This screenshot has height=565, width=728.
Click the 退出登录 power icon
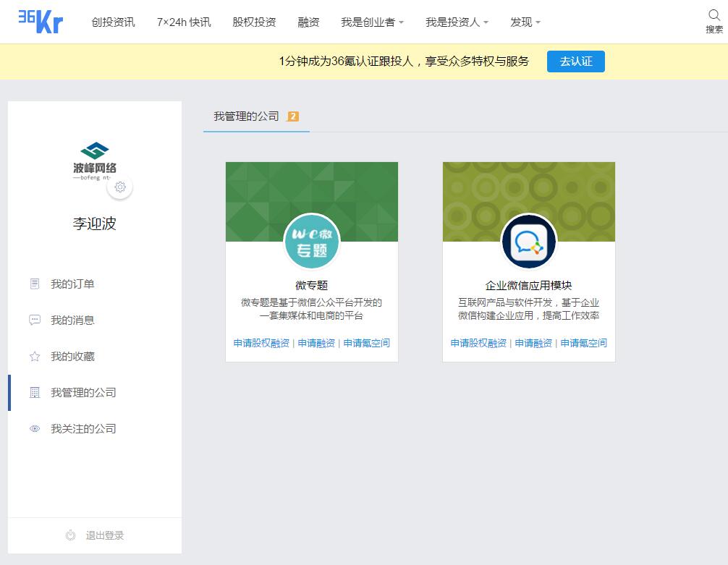(71, 535)
